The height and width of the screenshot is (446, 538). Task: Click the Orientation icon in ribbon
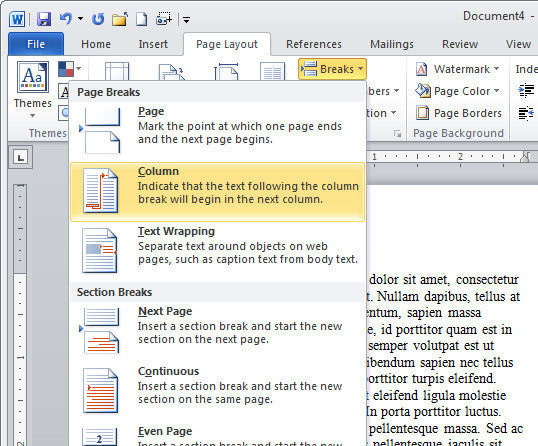point(172,72)
